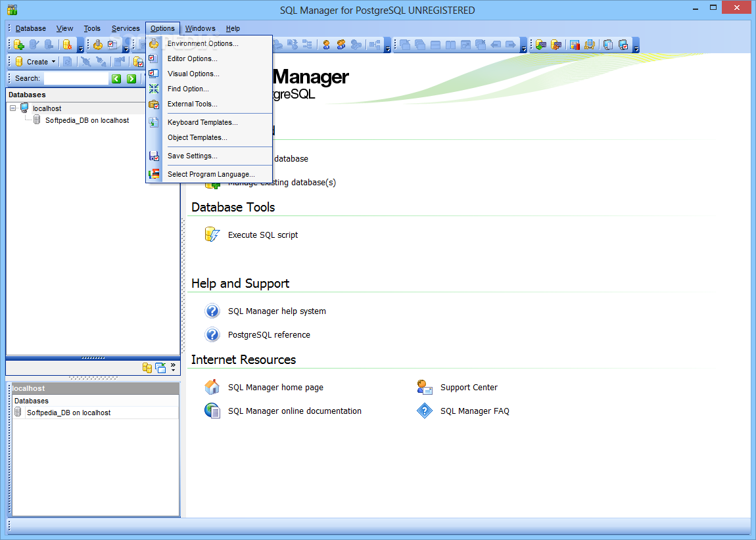Click the stacked databases icon in the lower-left panel toolbar
This screenshot has width=756, height=540.
tap(147, 367)
